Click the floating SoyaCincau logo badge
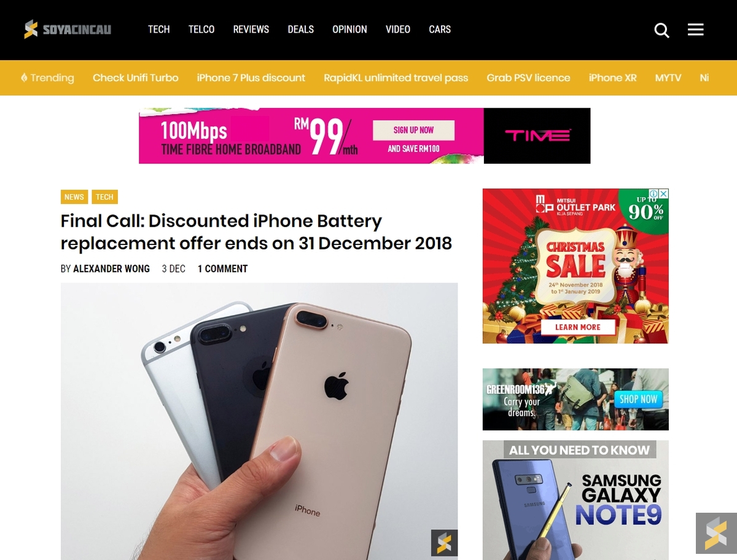The width and height of the screenshot is (737, 560). pos(716,533)
